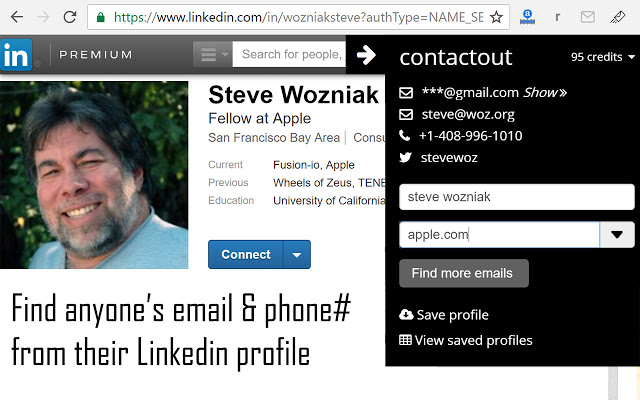Open the LinkedIn search category menu
Screen dimensions: 640x400
pos(214,54)
